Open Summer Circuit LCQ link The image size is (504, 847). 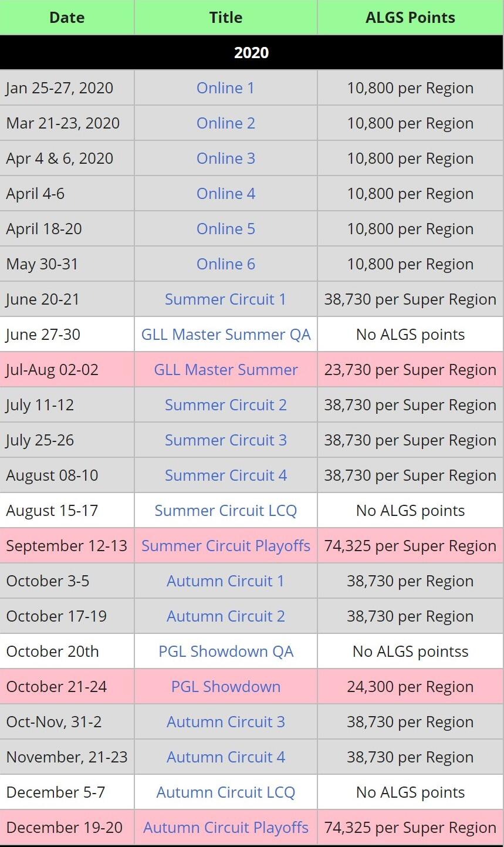(x=225, y=511)
